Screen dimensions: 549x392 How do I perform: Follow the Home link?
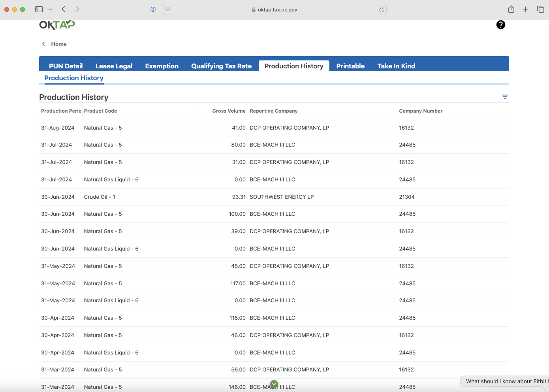click(59, 44)
